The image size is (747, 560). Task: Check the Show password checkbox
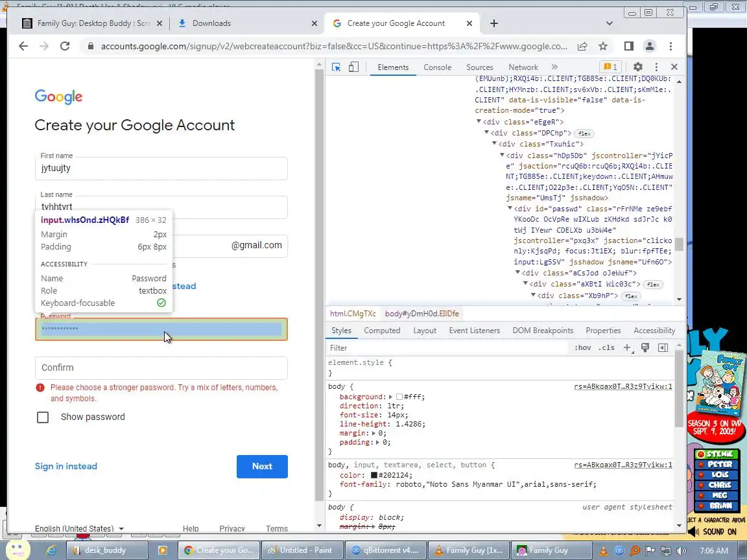point(43,417)
